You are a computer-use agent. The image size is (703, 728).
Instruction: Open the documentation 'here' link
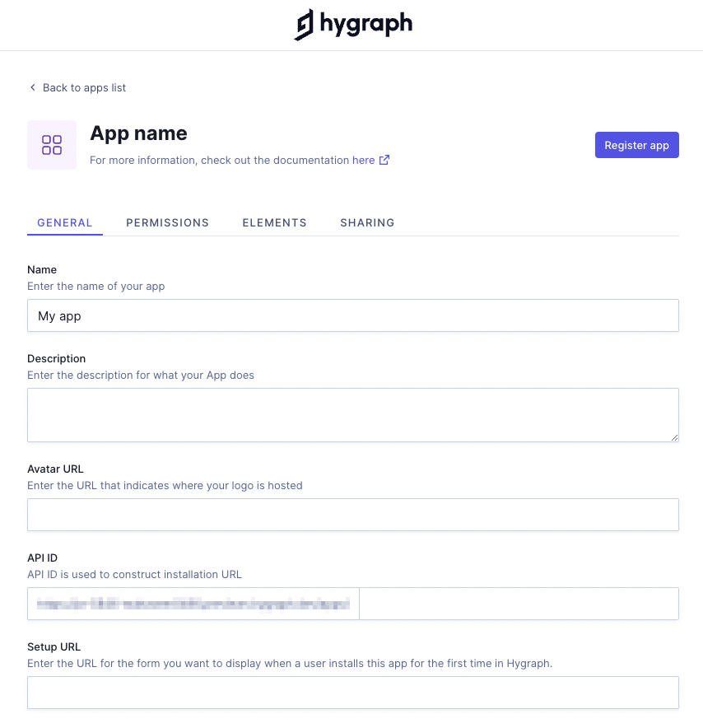point(363,160)
